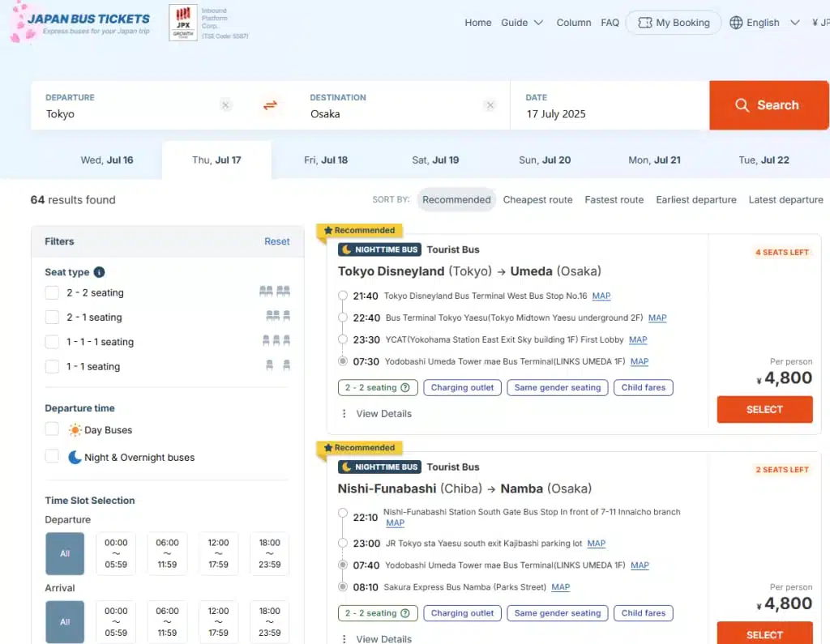Viewport: 830px width, 644px height.
Task: Open the date picker showing 17 July 2025
Action: tap(608, 106)
